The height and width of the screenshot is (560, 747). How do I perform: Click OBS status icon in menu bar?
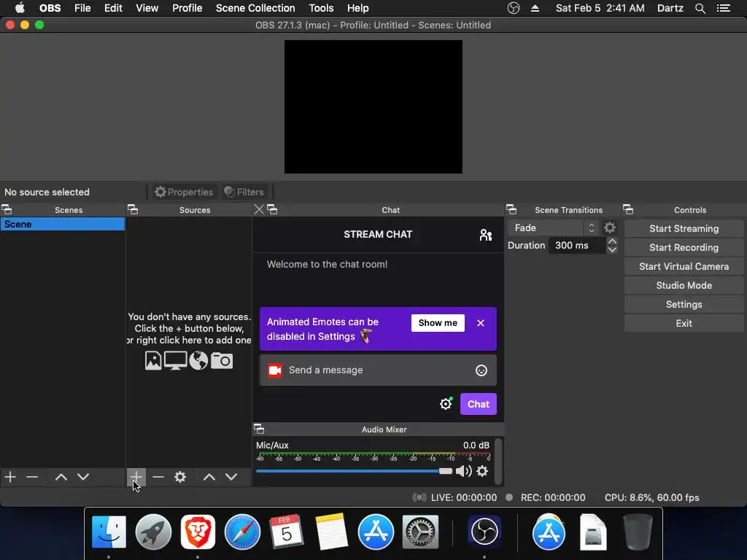click(513, 8)
